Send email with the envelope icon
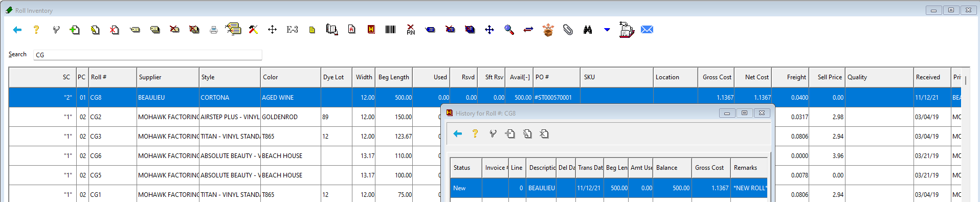 click(x=647, y=30)
